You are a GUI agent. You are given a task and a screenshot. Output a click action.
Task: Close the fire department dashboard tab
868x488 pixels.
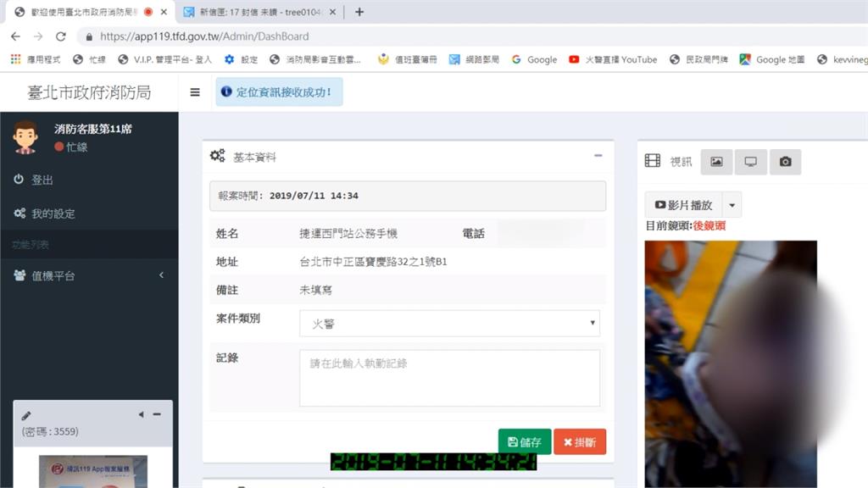164,12
